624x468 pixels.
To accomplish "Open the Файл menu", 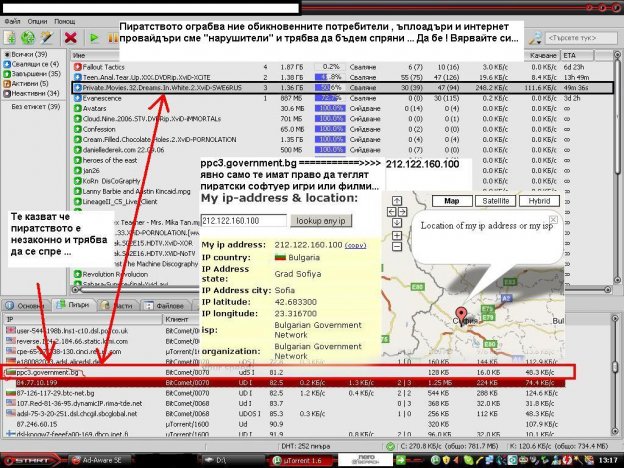I will pos(13,20).
